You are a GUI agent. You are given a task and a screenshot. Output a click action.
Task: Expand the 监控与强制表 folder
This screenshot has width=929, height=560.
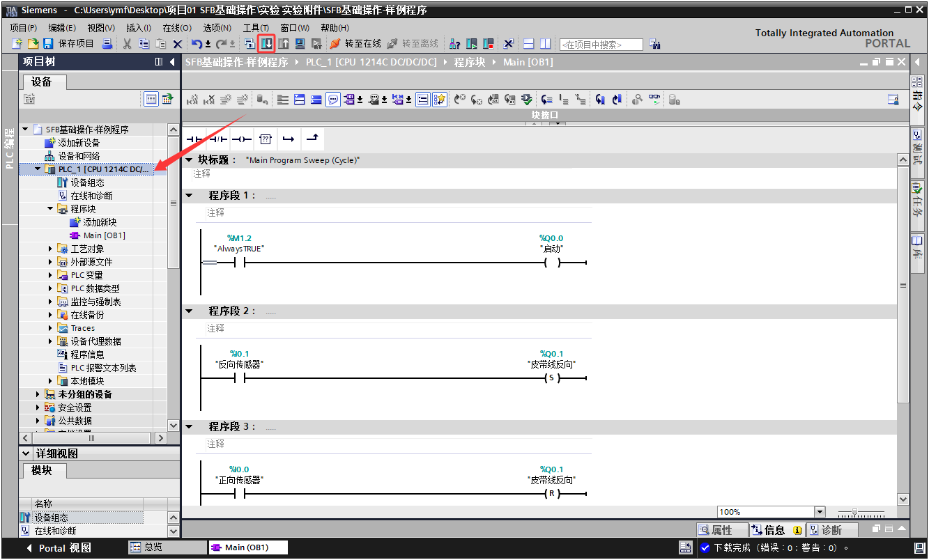[x=51, y=302]
